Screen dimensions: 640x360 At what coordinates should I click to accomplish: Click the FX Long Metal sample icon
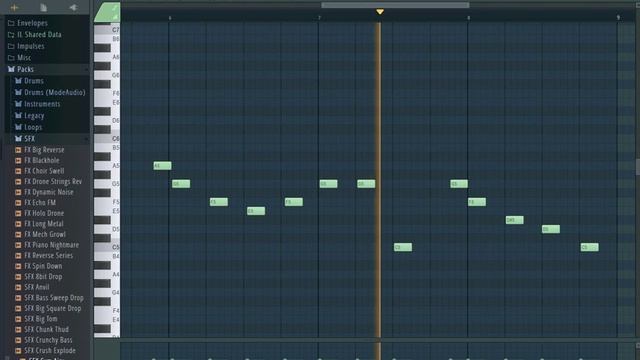click(x=18, y=224)
